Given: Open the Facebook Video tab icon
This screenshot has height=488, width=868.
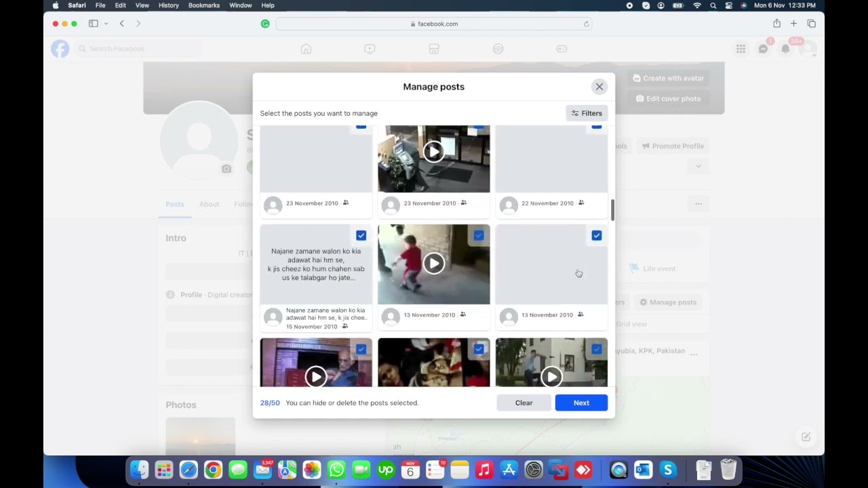Looking at the screenshot, I should [370, 49].
